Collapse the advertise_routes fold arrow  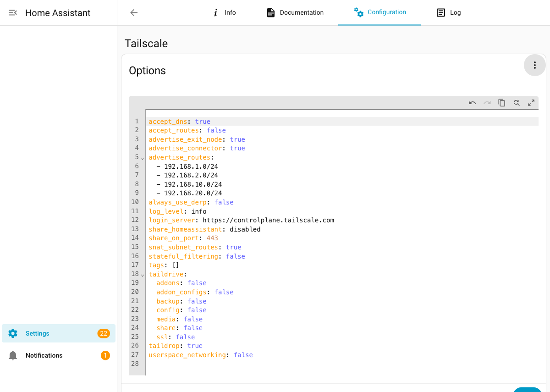tap(143, 158)
